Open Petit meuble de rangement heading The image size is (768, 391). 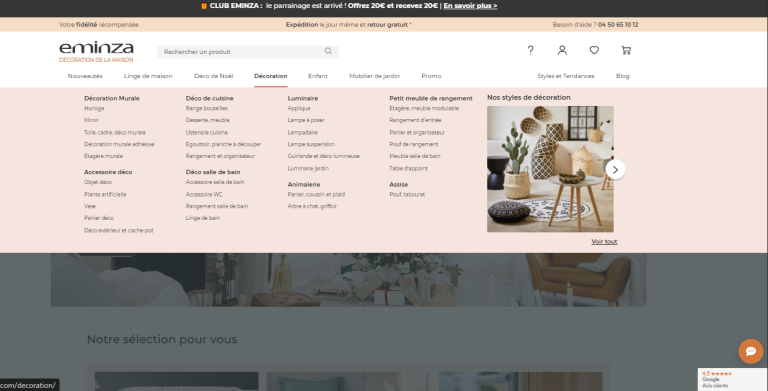pyautogui.click(x=431, y=98)
